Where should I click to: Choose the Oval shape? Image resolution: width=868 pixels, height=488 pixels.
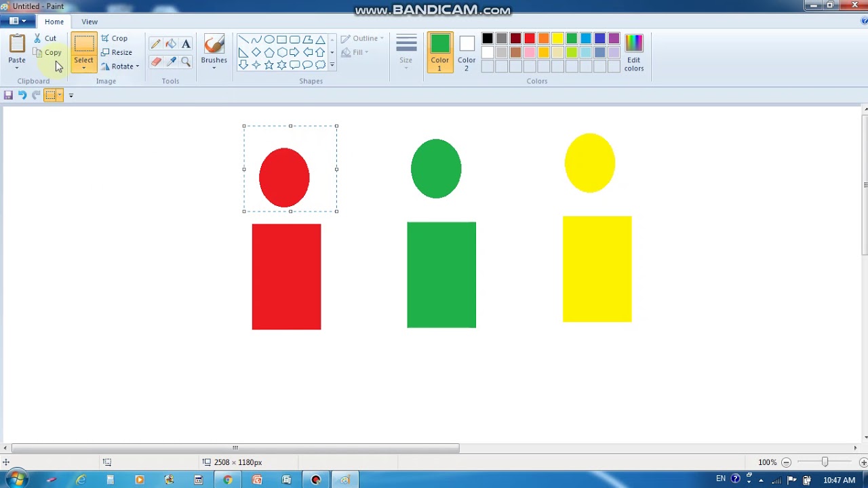pyautogui.click(x=269, y=39)
